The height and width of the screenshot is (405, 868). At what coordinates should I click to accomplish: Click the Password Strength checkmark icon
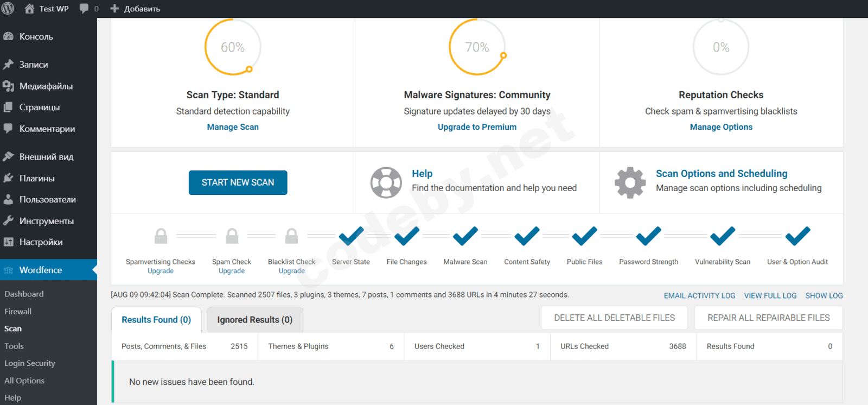[648, 236]
